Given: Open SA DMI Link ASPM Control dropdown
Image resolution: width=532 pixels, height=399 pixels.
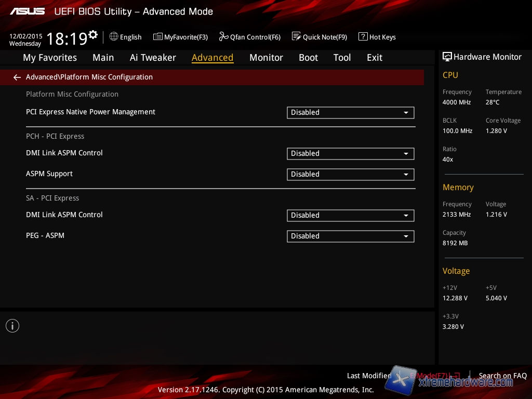Looking at the screenshot, I should [x=351, y=215].
